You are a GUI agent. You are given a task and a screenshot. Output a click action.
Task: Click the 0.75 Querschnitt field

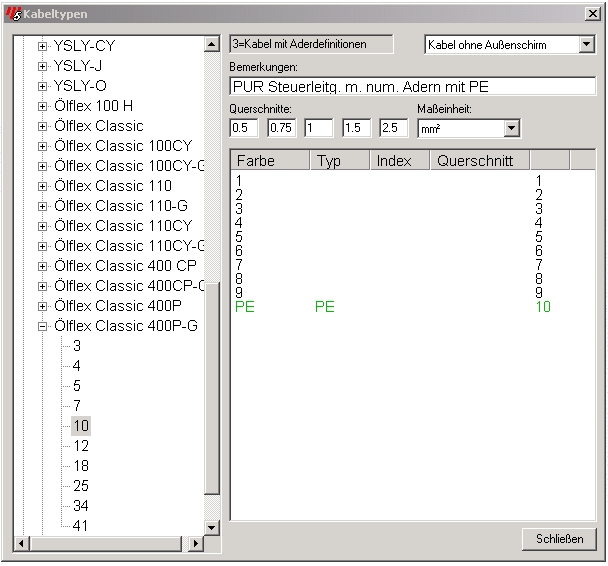tap(282, 128)
